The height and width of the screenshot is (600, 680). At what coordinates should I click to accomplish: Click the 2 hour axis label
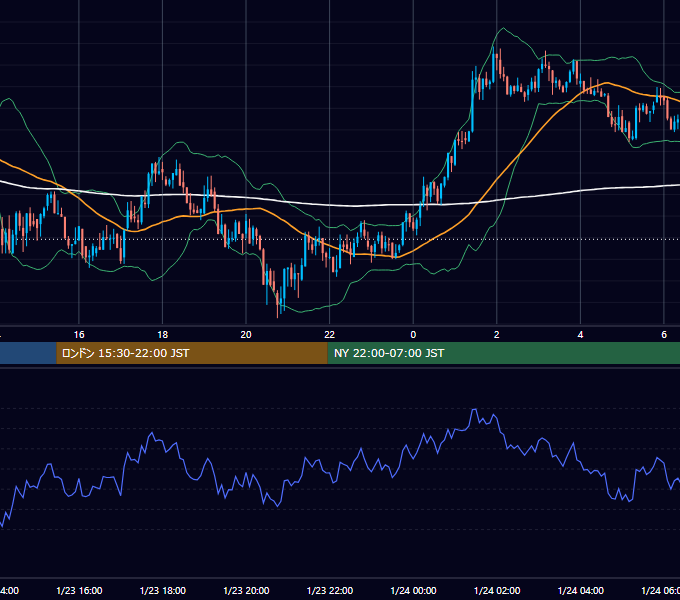[x=497, y=335]
